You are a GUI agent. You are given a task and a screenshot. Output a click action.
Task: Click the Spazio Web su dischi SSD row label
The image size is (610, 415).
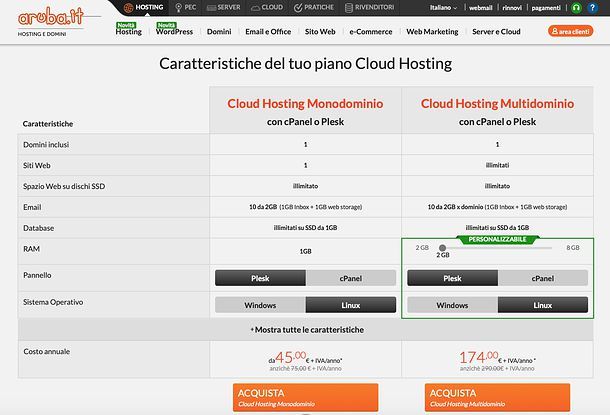tap(64, 186)
